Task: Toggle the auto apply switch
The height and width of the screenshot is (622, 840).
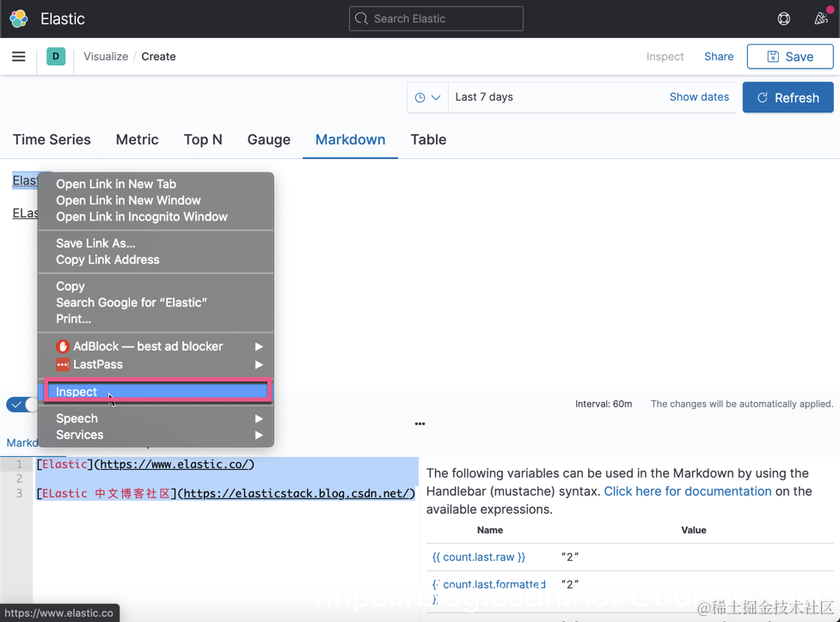Action: [x=22, y=405]
